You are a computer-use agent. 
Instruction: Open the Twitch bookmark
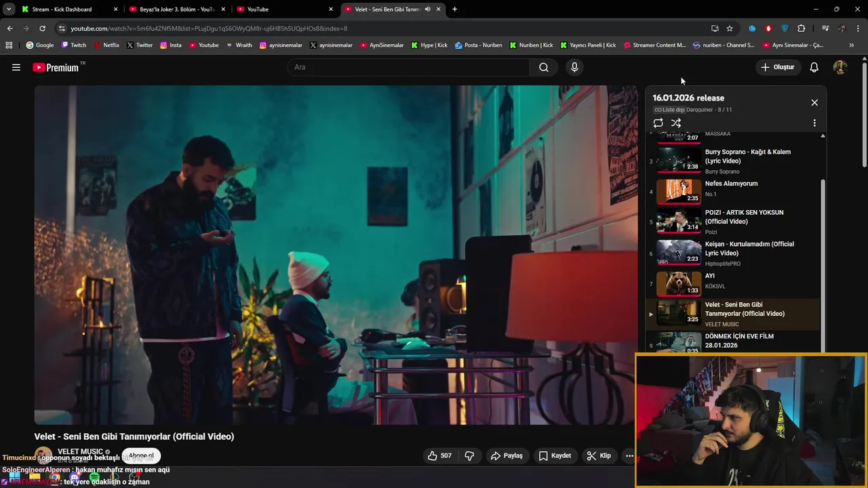tap(75, 45)
